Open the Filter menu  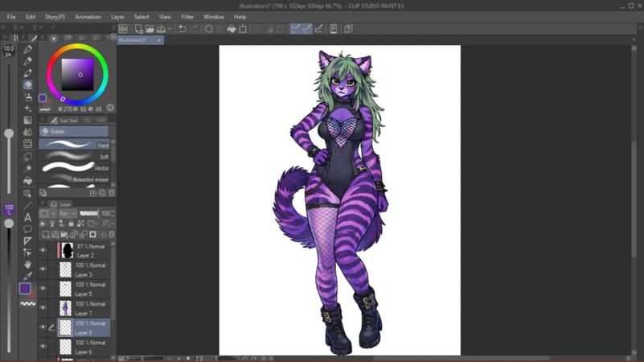(x=187, y=17)
